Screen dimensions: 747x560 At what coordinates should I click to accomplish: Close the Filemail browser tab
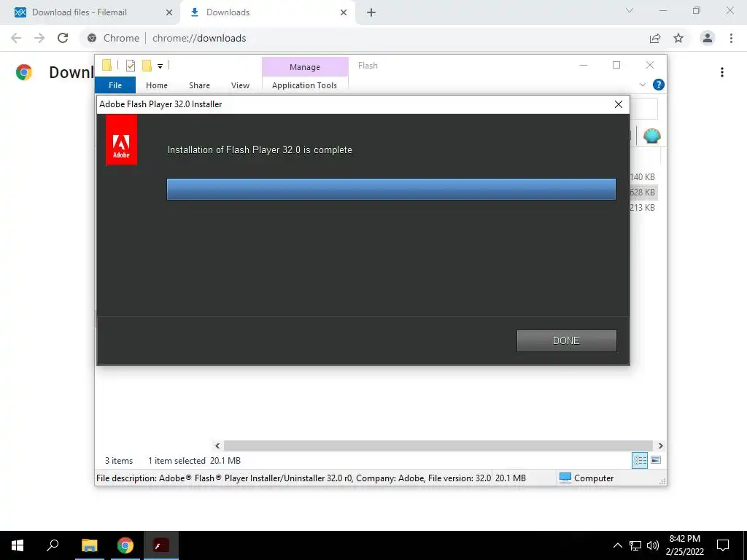[169, 13]
